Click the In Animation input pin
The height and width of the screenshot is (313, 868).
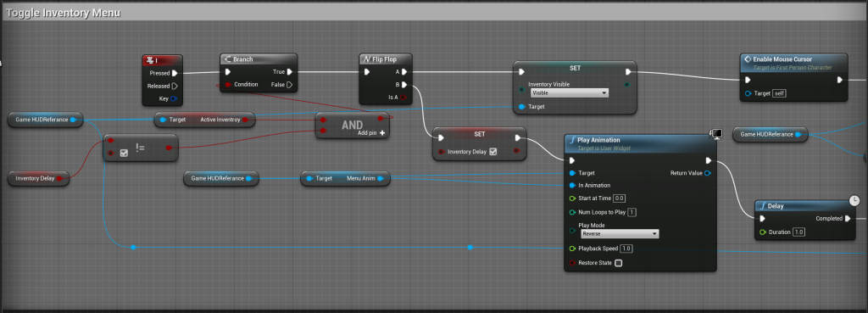572,185
